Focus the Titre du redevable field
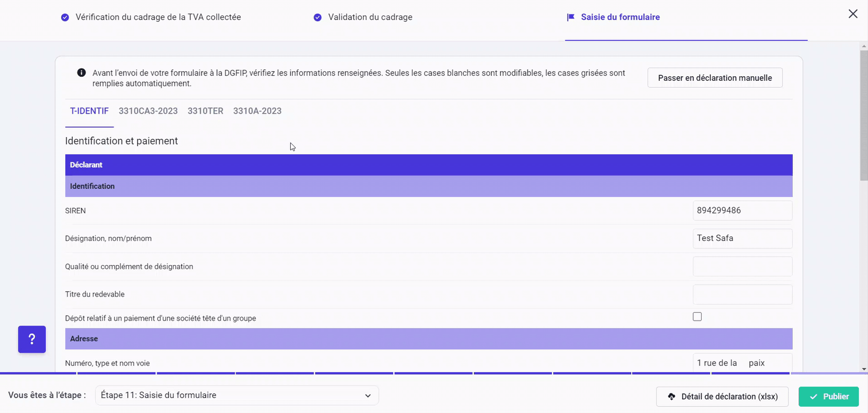868x413 pixels. [x=742, y=294]
